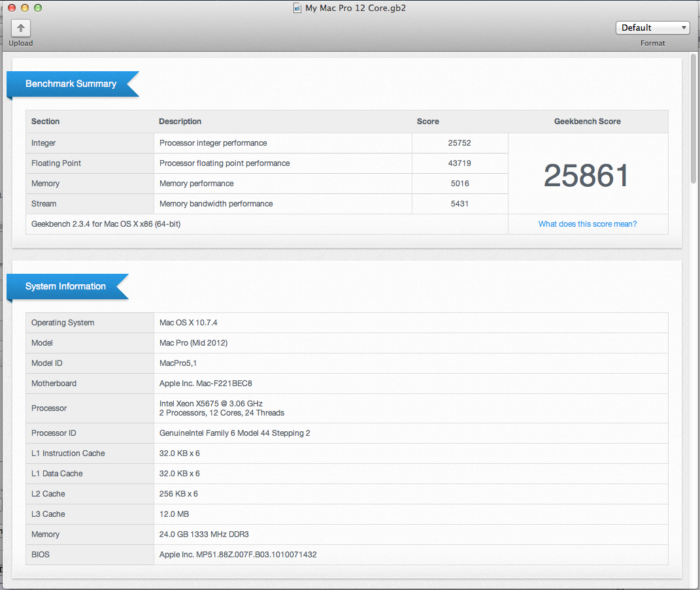Screen dimensions: 700x590
Task: Click 'Memory bandwidth performance' description
Action: (x=216, y=204)
